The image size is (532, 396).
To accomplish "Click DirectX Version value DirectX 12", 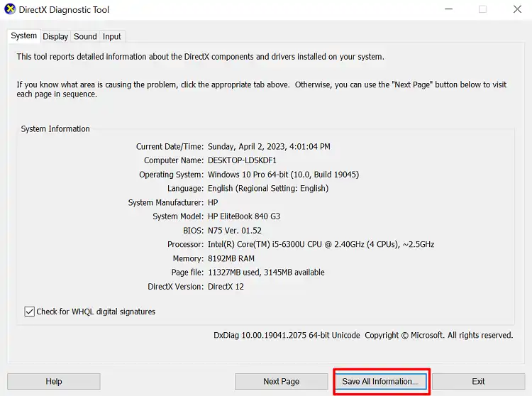I will [226, 287].
